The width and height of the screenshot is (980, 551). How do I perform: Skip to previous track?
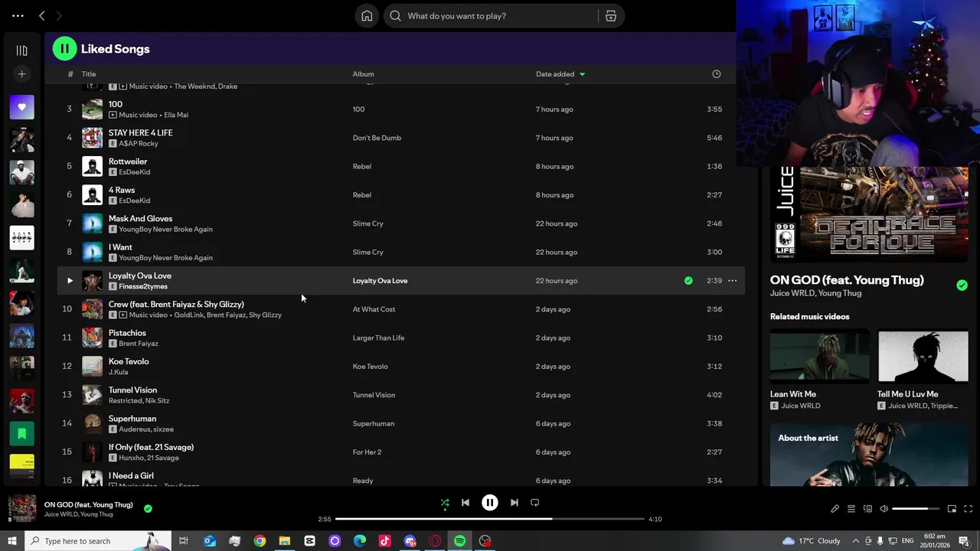click(x=465, y=503)
